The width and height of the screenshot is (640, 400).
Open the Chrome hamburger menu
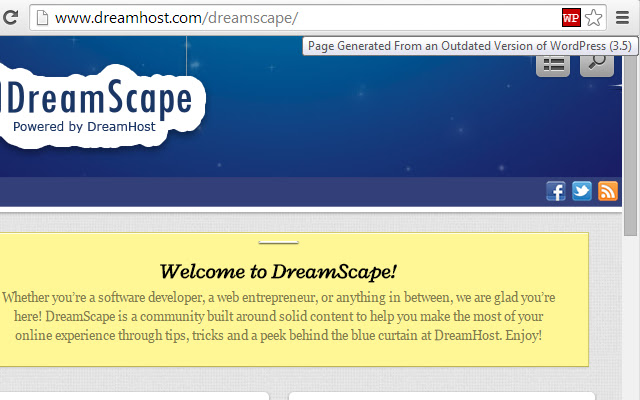pyautogui.click(x=622, y=18)
